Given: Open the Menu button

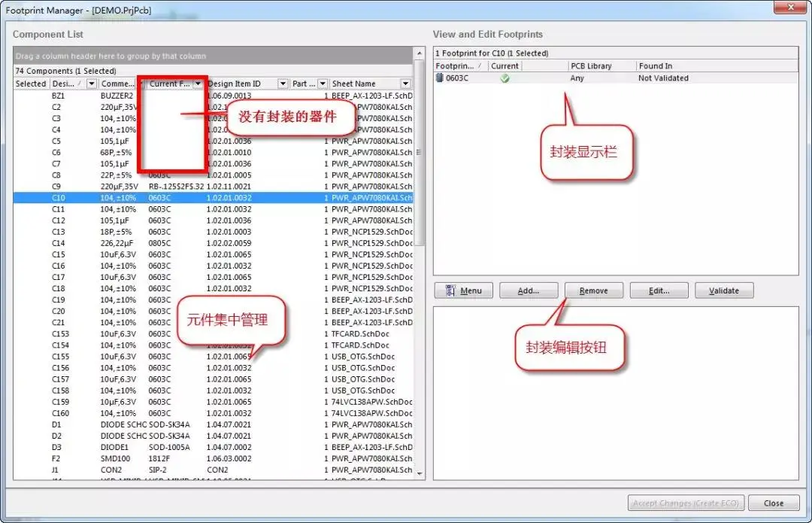Looking at the screenshot, I should tap(463, 290).
